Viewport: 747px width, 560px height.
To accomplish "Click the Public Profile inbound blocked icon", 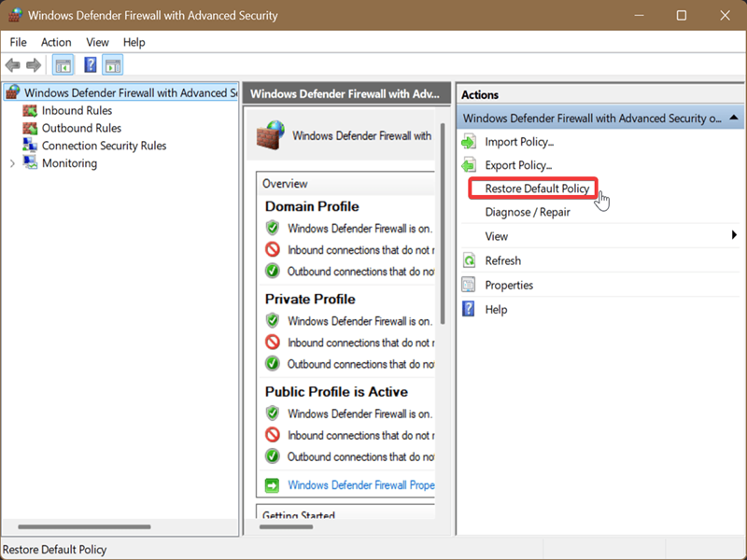I will (x=273, y=435).
